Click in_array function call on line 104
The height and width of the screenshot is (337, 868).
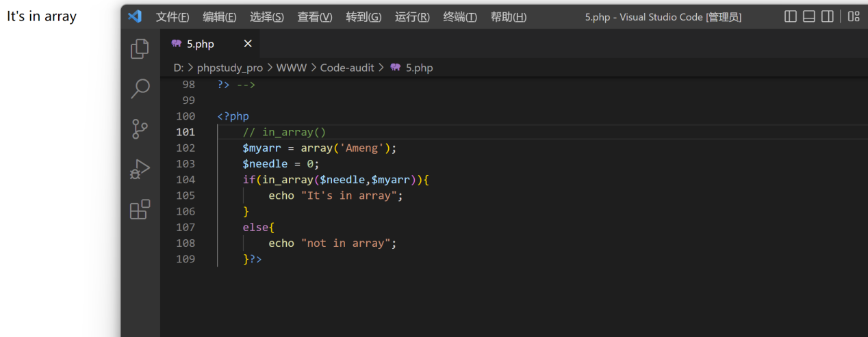point(288,180)
